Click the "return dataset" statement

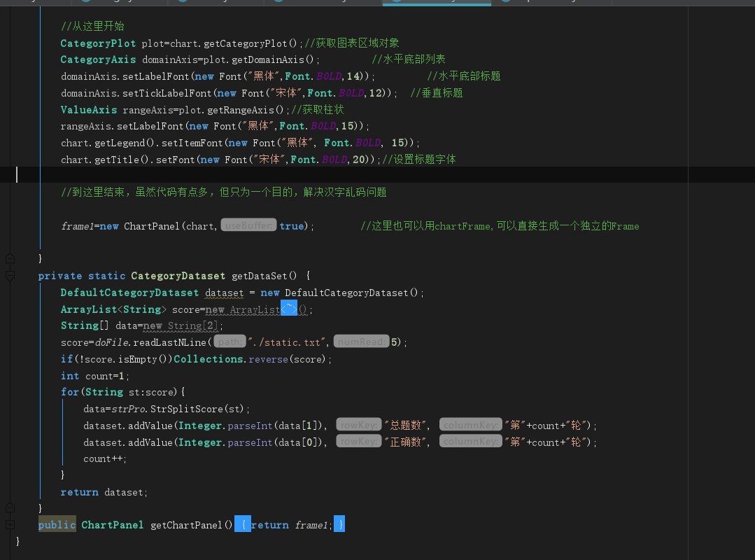[x=104, y=492]
